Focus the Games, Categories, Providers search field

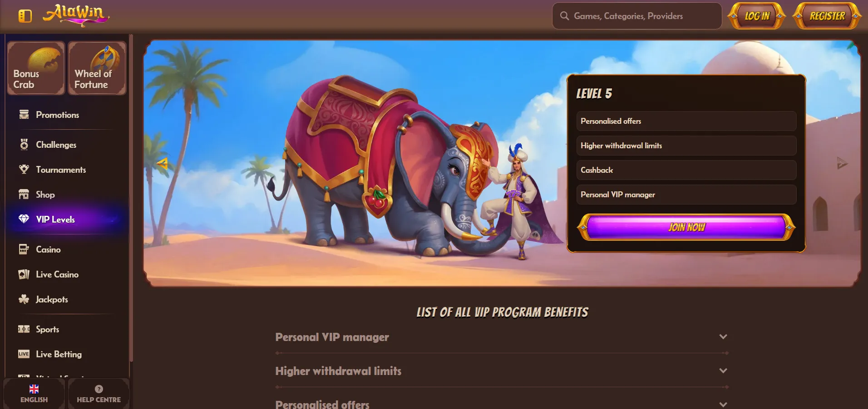click(x=637, y=16)
